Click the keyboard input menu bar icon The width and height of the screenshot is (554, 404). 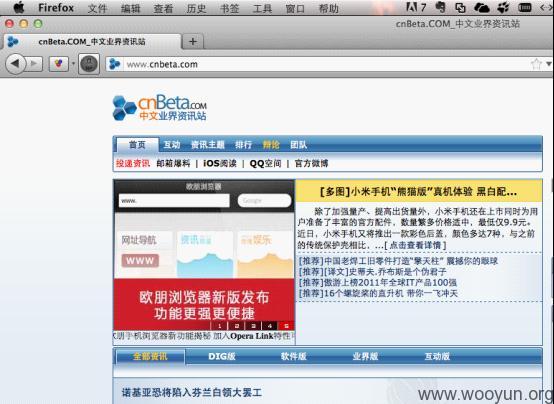(525, 7)
